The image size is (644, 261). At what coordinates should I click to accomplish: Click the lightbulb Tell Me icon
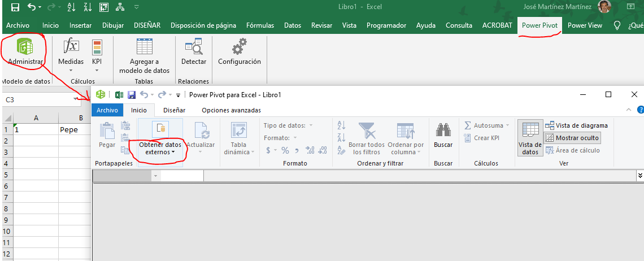(616, 25)
